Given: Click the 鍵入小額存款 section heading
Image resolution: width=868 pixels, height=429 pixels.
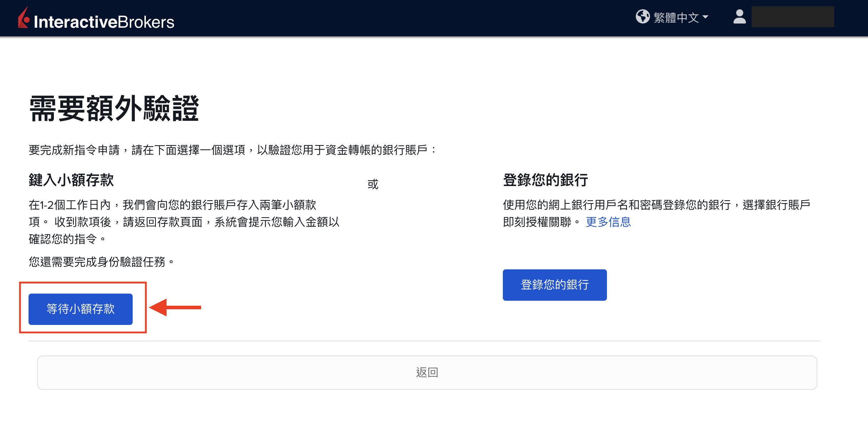Looking at the screenshot, I should [x=71, y=180].
